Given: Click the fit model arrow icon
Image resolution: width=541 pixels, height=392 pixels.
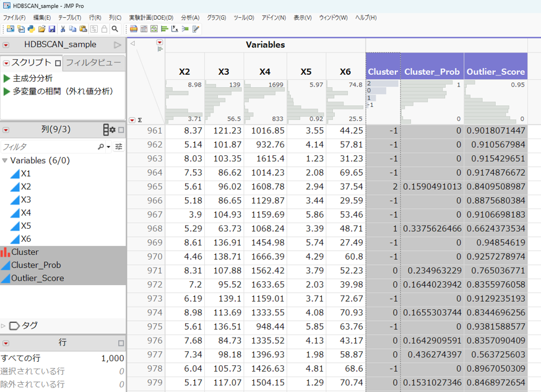Looking at the screenshot, I should coord(185,29).
